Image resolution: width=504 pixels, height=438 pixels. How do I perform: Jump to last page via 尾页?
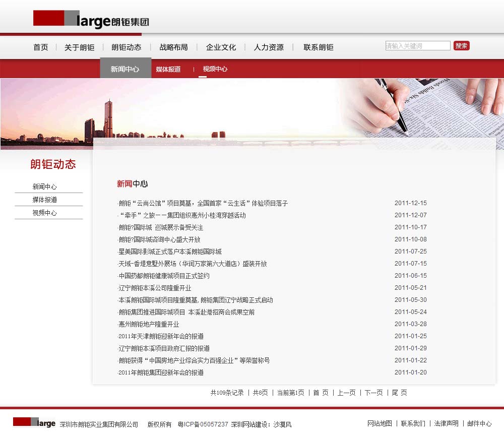[x=399, y=393]
